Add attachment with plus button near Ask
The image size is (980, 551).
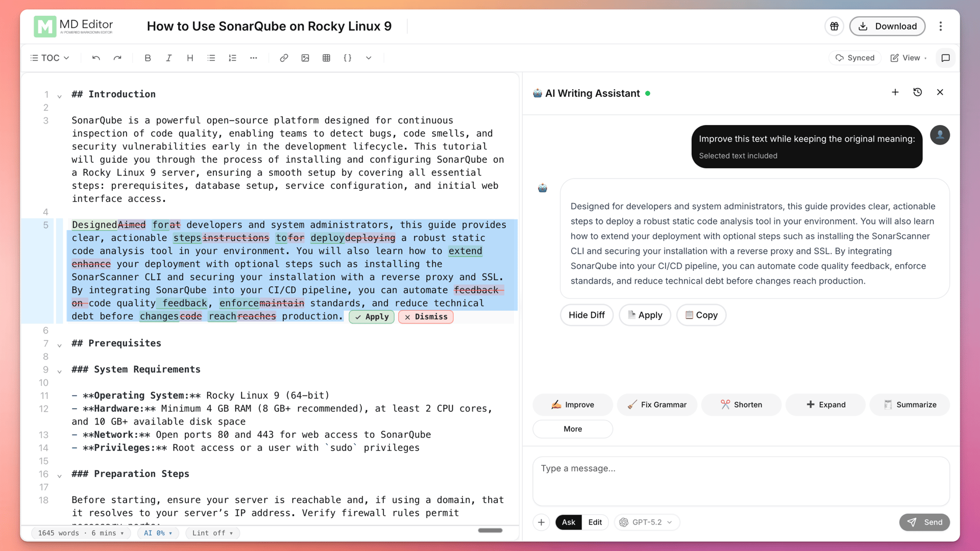pyautogui.click(x=542, y=522)
